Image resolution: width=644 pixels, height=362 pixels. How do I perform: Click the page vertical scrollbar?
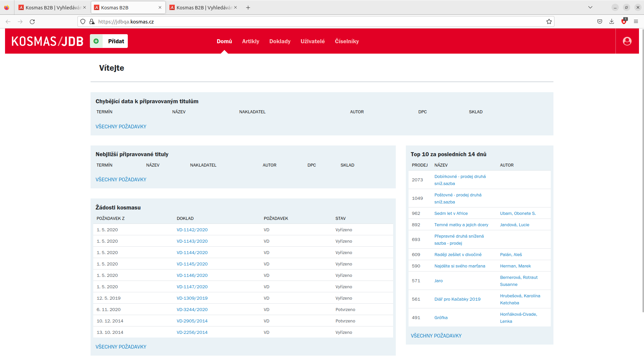pos(643,168)
